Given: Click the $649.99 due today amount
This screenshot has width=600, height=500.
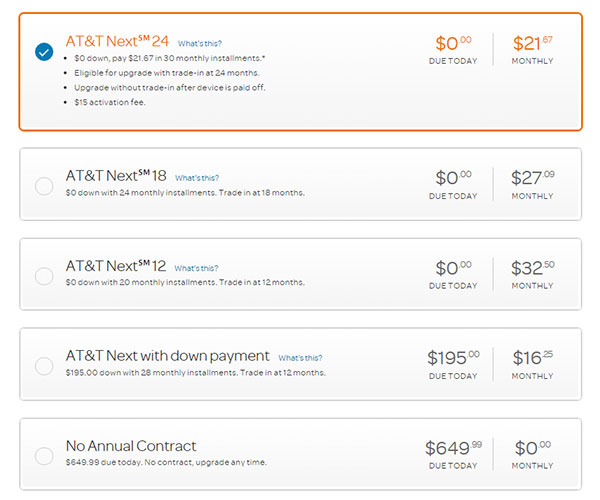Looking at the screenshot, I should click(x=453, y=448).
